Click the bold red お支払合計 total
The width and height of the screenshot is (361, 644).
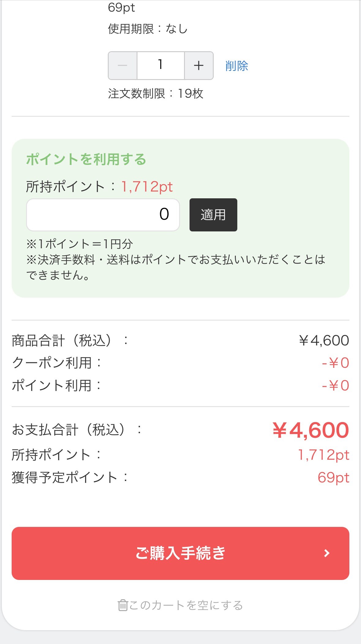(x=310, y=430)
